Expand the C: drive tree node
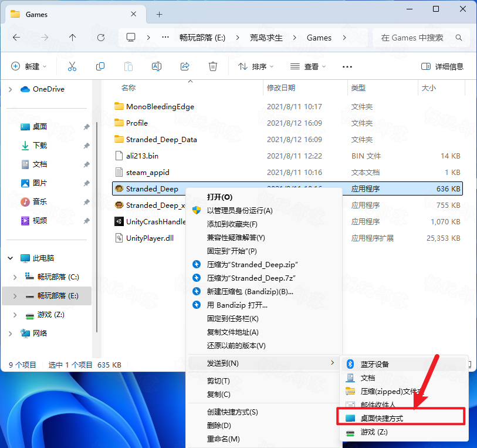 tap(15, 277)
